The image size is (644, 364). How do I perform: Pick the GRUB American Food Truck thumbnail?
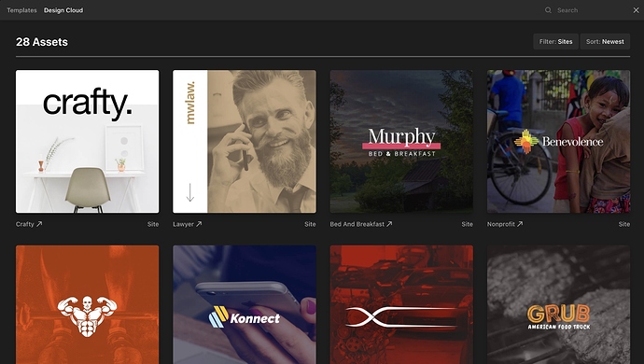point(558,304)
